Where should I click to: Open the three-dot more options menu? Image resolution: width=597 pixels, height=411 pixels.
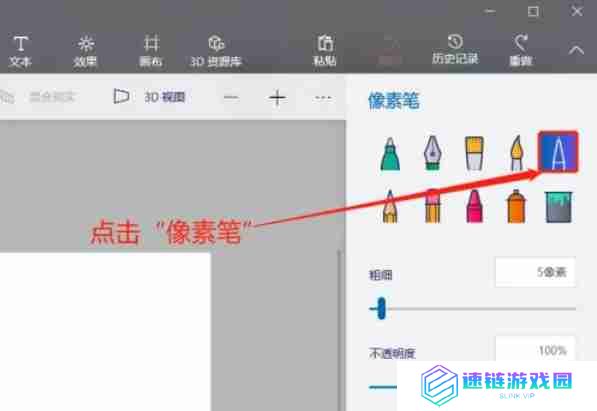pyautogui.click(x=323, y=98)
